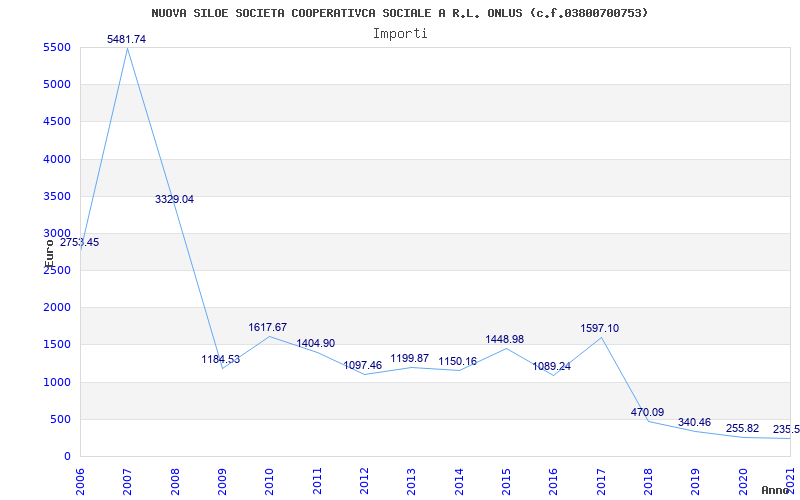Select the 340.46 data label
Screen dimensions: 800x500
[x=694, y=422]
